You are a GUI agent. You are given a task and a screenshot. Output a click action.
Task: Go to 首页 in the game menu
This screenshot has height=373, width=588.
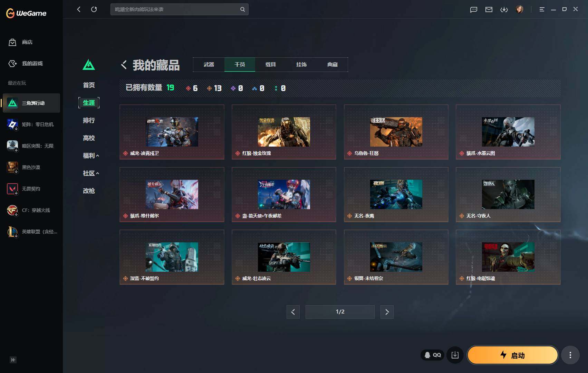89,85
